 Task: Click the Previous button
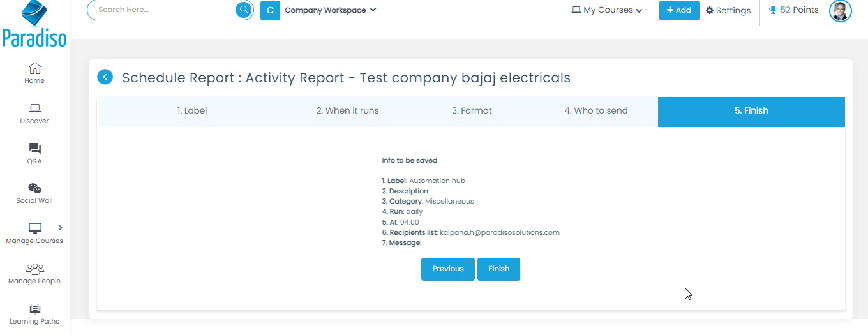coord(447,269)
